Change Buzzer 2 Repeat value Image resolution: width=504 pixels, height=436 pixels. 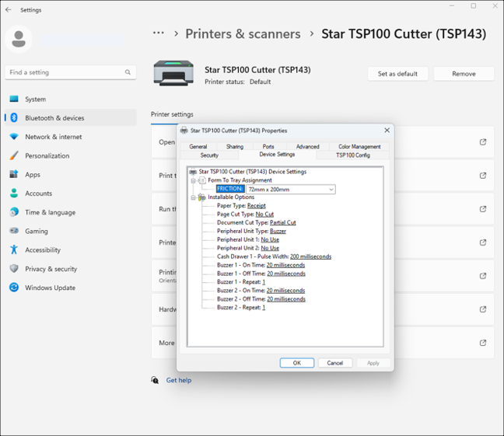264,307
